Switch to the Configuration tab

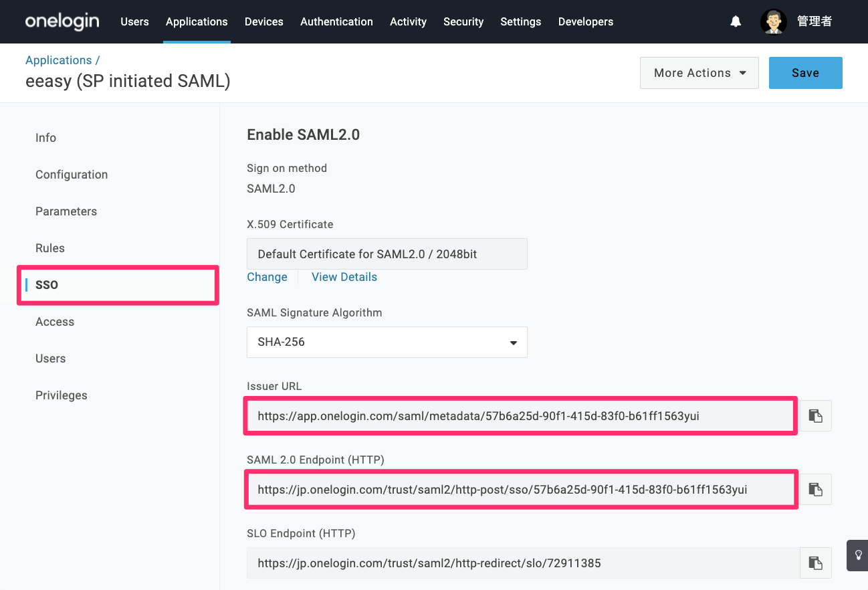coord(72,175)
